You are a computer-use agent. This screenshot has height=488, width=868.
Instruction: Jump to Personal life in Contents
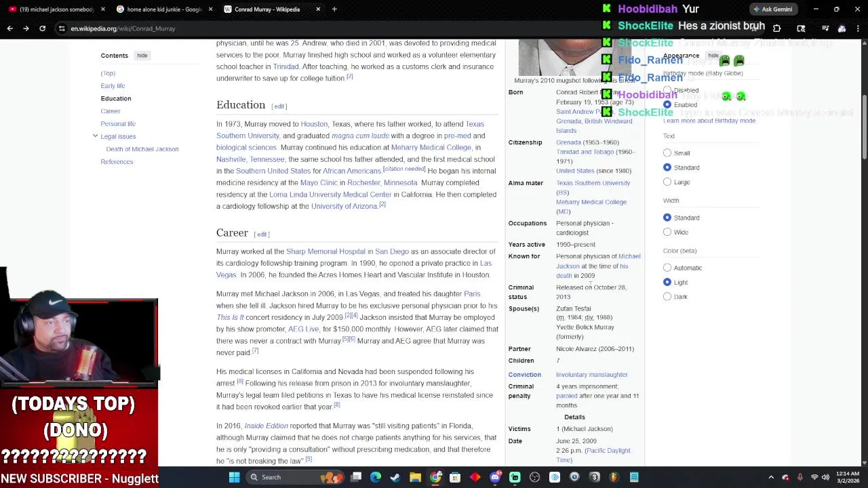[x=118, y=124]
